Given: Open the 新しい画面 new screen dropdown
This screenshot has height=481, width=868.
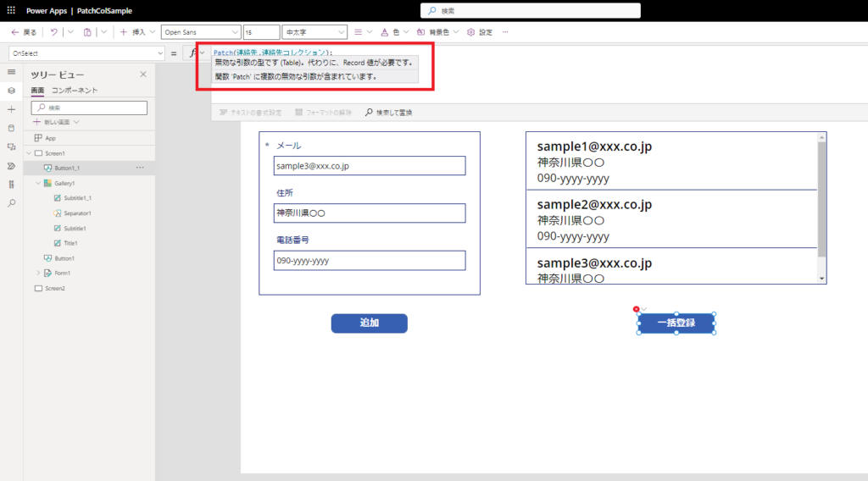Looking at the screenshot, I should [56, 122].
